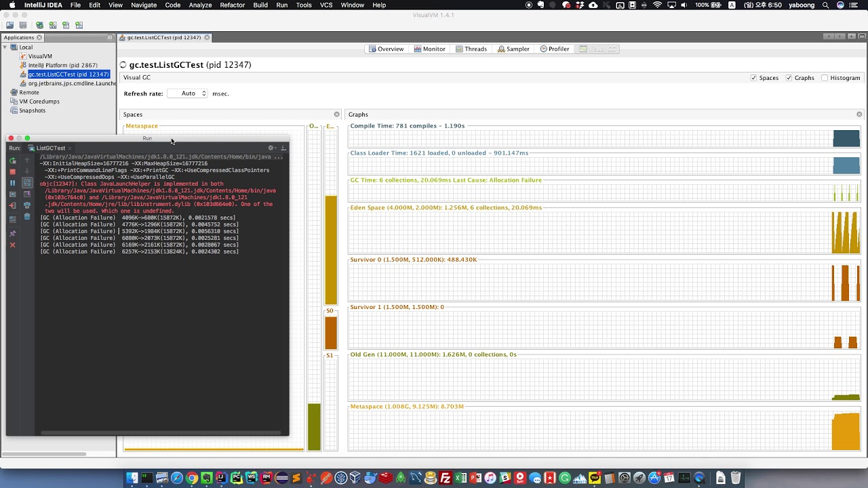Pause output in the Run window

point(12,183)
